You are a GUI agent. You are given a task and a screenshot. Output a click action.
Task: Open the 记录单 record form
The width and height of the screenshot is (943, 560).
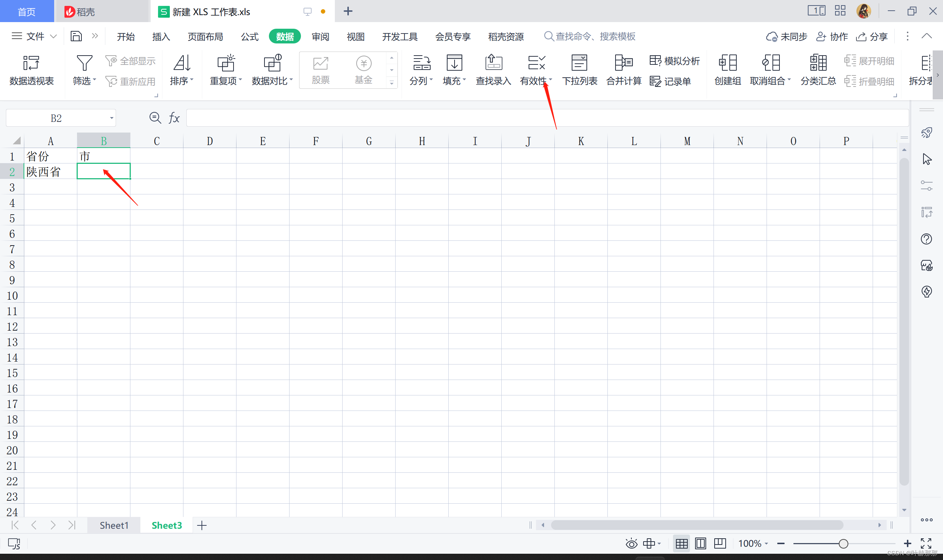click(x=670, y=81)
